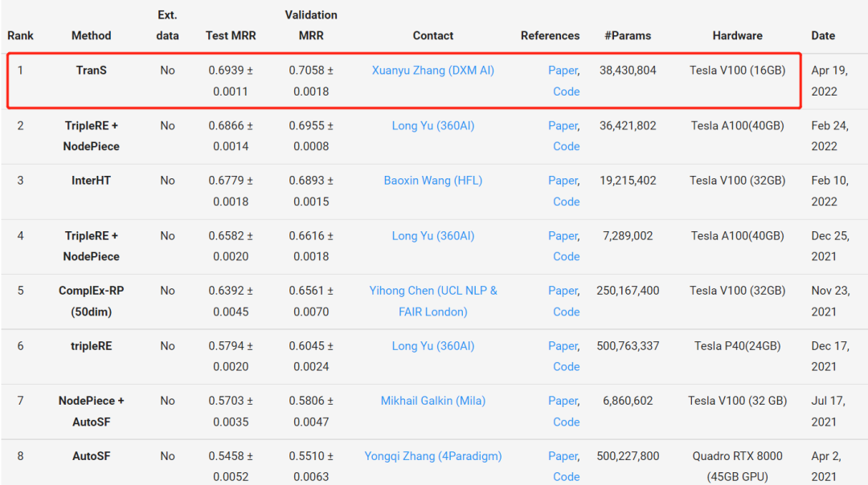Click the Code link for InterHT

(566, 202)
